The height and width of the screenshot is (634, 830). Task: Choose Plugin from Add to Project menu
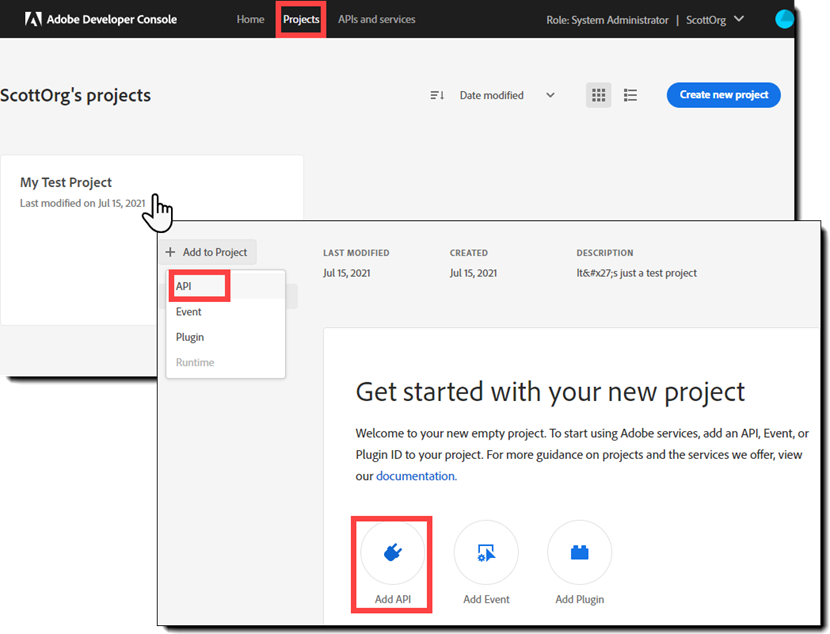tap(225, 337)
